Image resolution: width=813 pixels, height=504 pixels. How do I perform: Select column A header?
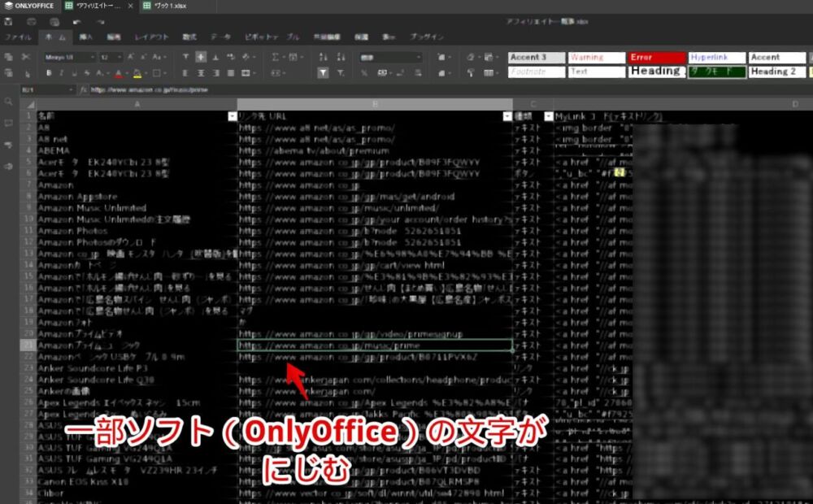137,104
